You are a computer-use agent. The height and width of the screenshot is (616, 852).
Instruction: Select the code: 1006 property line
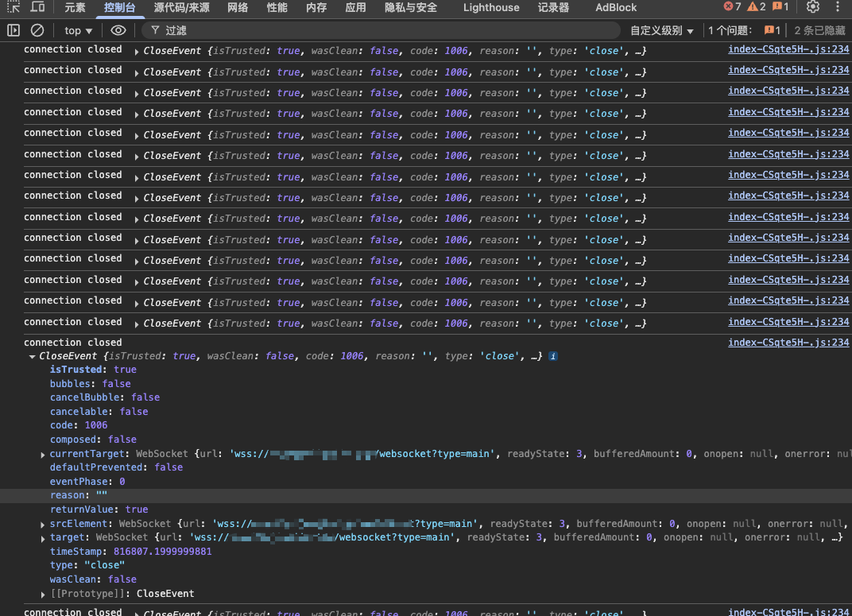tap(79, 424)
